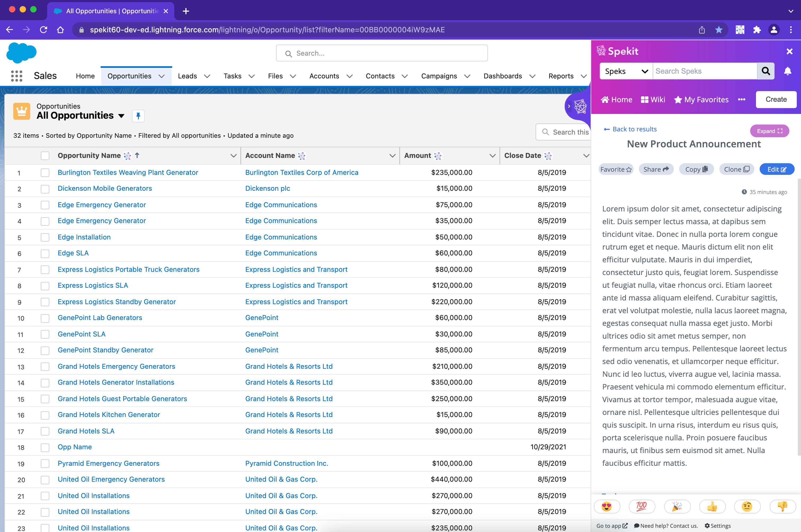Reload the page
Viewport: 801px width, 532px height.
coord(43,30)
